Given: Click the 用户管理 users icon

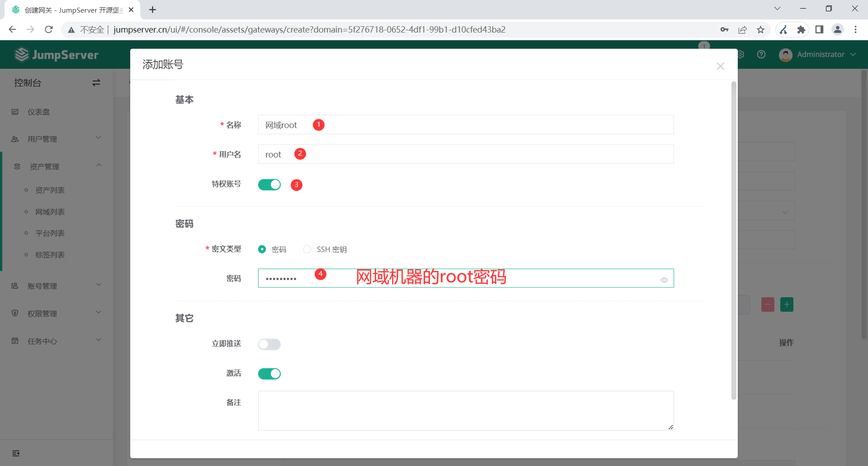Looking at the screenshot, I should (15, 139).
